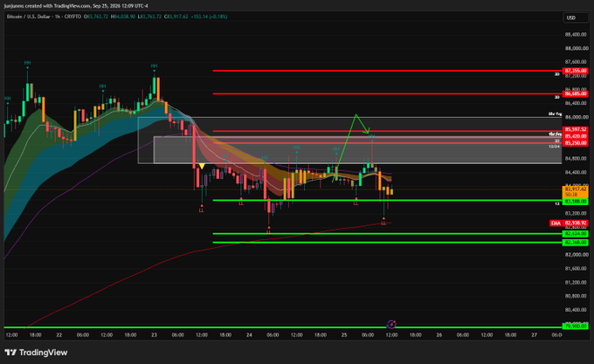
Task: Click the red EMA tag on price scale
Action: pos(556,223)
